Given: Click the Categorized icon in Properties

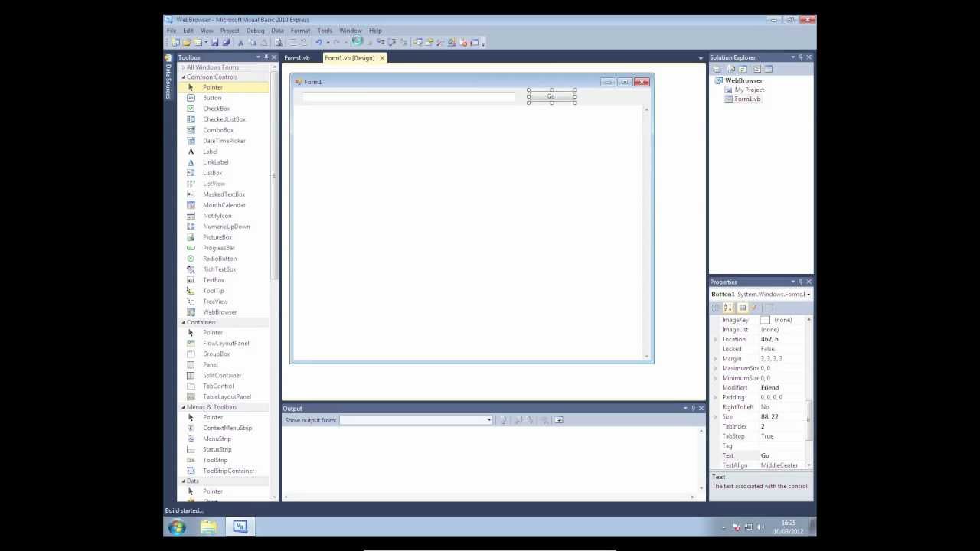Looking at the screenshot, I should click(717, 308).
